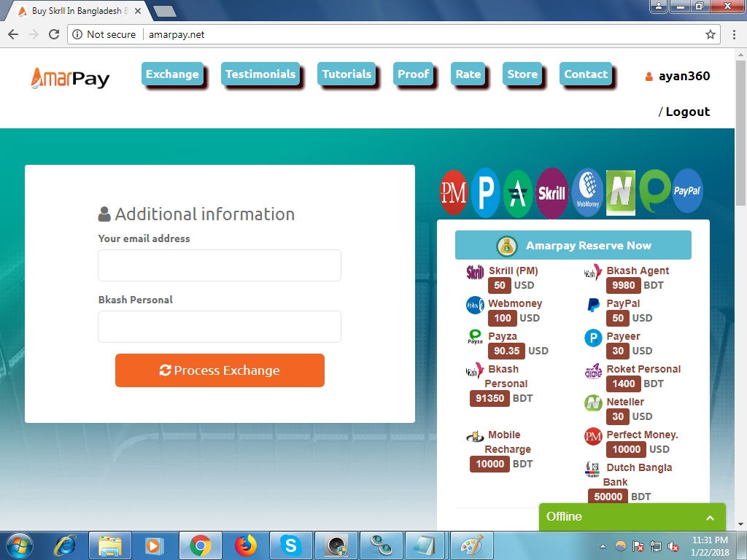Open the ayan360 account link
Screen dimensions: 747x560
pos(684,76)
